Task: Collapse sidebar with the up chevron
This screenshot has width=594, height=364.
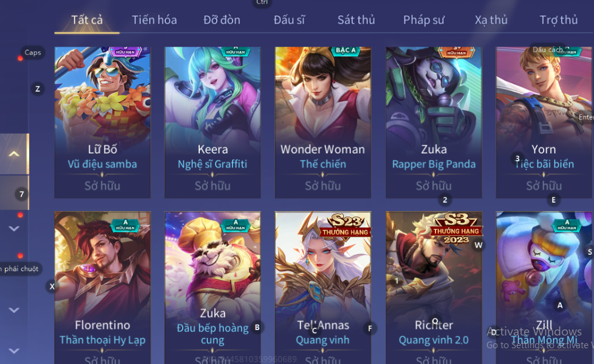Action: pos(14,153)
